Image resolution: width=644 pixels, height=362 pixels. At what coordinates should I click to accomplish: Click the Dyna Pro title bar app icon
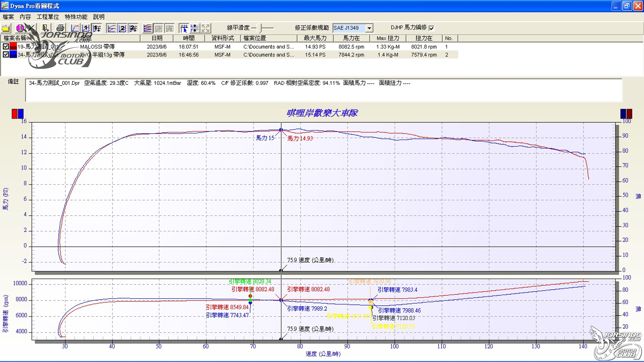coord(5,6)
